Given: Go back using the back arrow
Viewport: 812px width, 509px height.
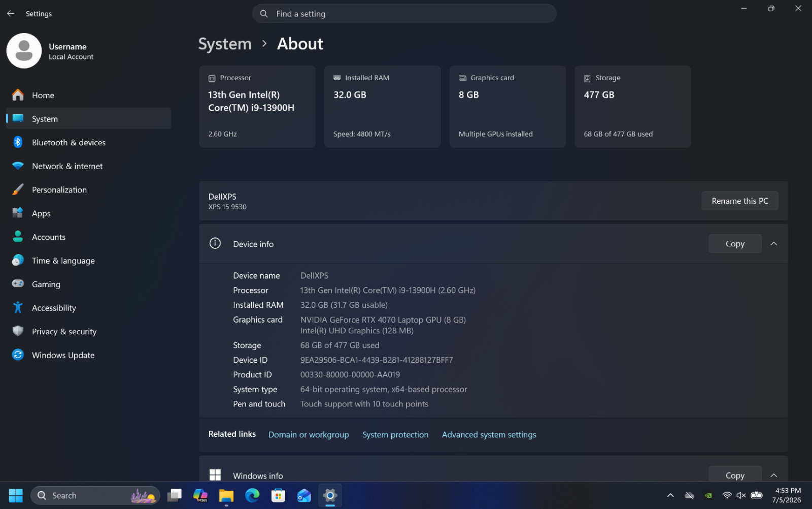Looking at the screenshot, I should click(x=11, y=14).
